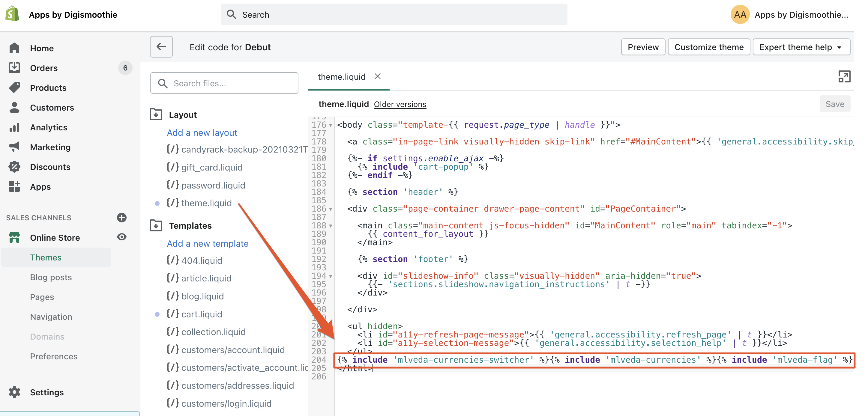Open Analytics chart icon
This screenshot has width=868, height=416.
(x=14, y=127)
